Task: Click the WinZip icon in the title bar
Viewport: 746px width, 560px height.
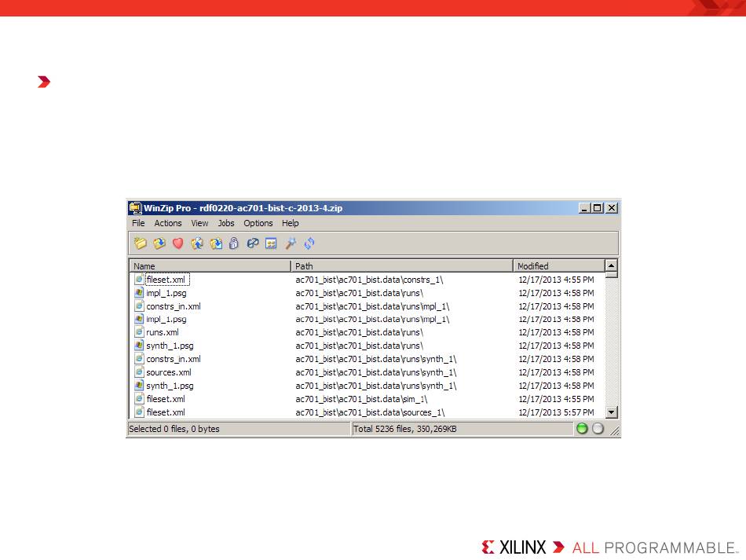Action: point(136,208)
